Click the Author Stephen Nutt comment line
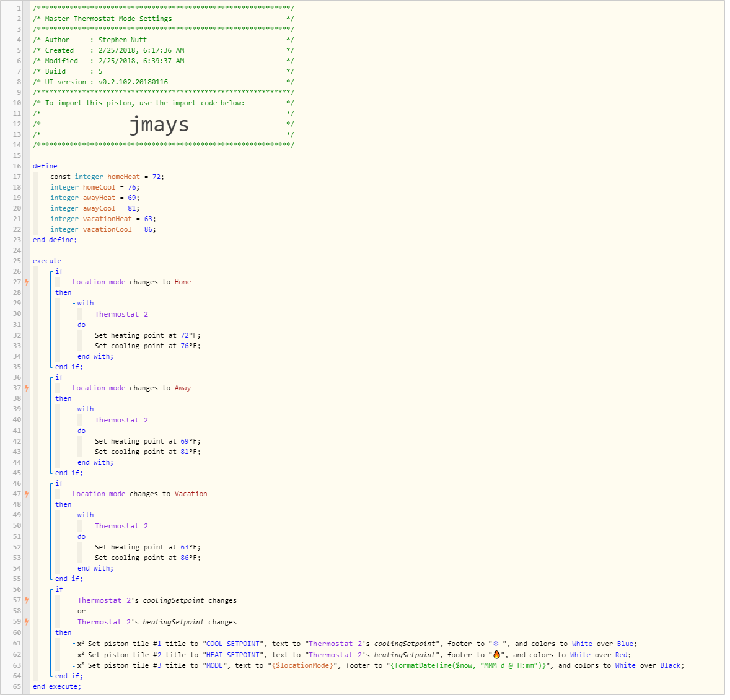This screenshot has width=730, height=700. tap(164, 40)
